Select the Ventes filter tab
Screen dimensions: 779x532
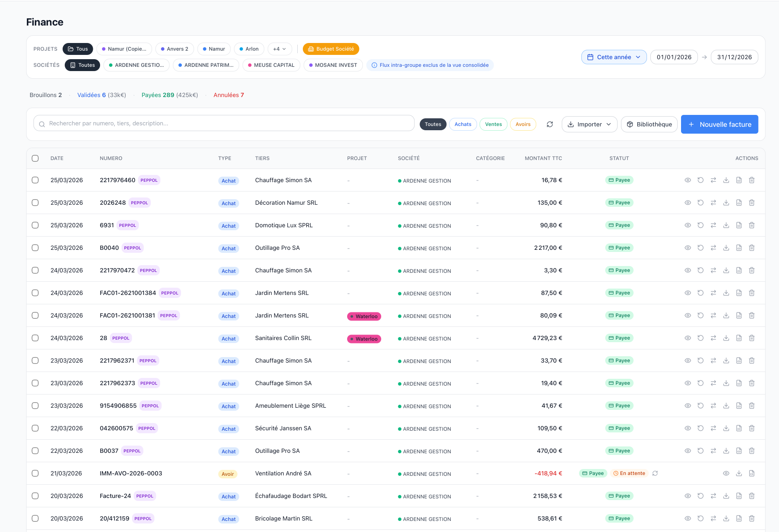click(493, 124)
